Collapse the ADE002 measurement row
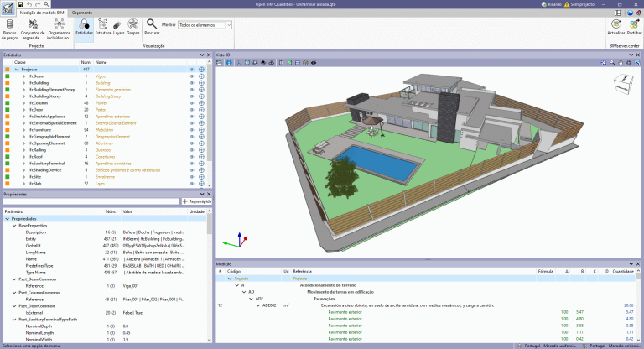This screenshot has width=644, height=349. (258, 305)
